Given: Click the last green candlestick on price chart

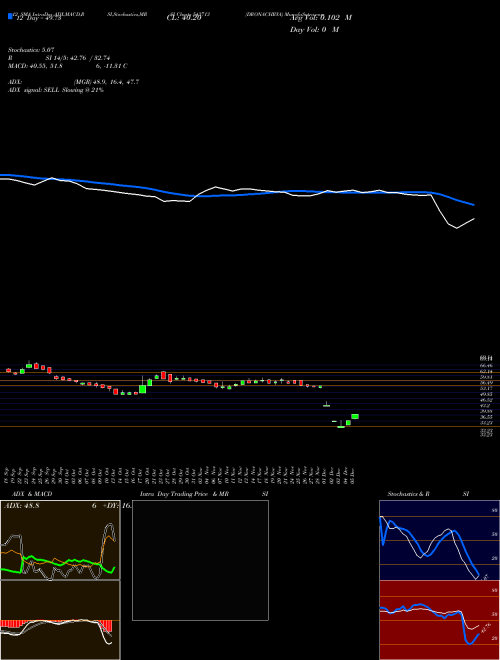Looking at the screenshot, I should coord(355,416).
